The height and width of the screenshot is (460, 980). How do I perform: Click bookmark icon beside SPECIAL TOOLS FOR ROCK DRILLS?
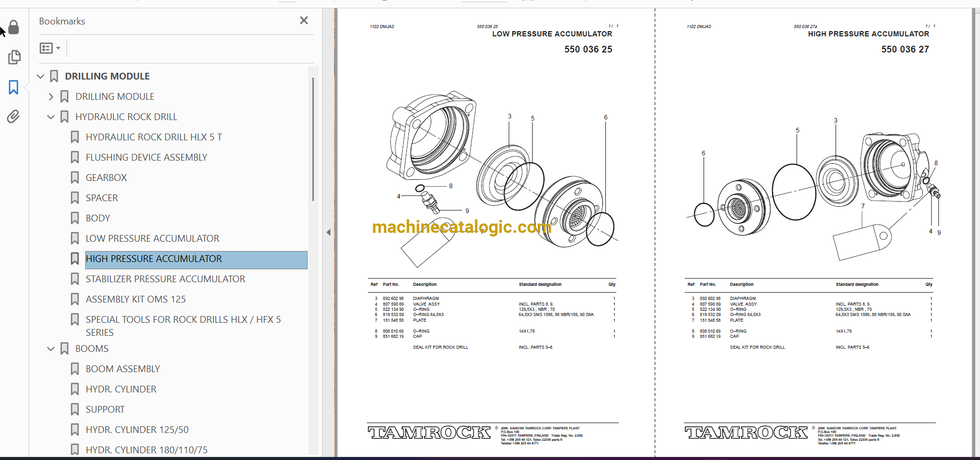[75, 320]
